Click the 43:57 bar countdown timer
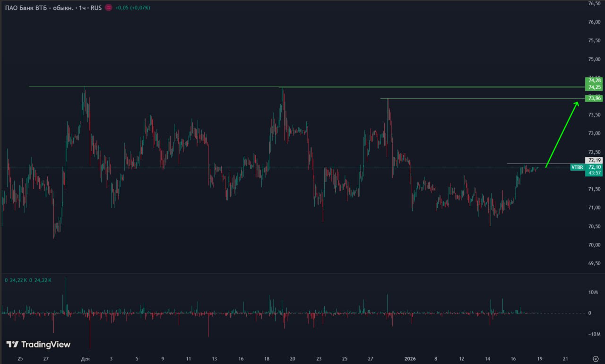The image size is (605, 364). tap(594, 173)
